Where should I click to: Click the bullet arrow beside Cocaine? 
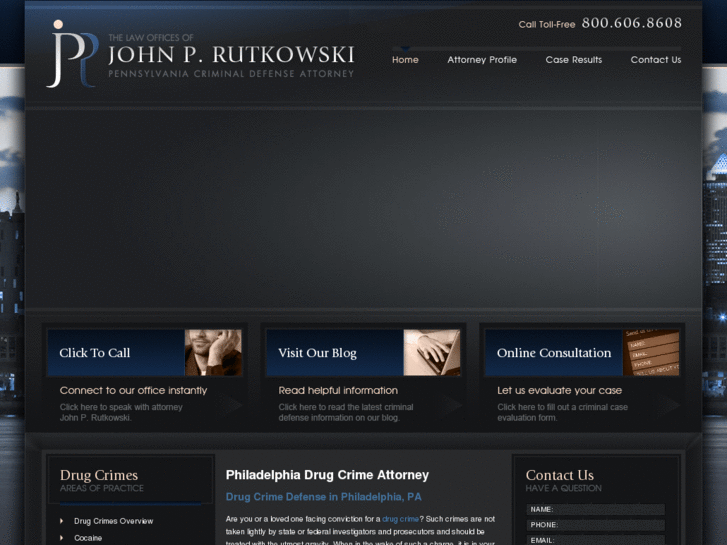click(x=61, y=538)
